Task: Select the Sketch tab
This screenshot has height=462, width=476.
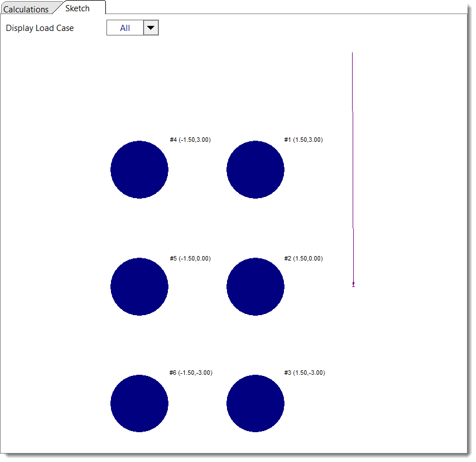Action: pyautogui.click(x=77, y=8)
